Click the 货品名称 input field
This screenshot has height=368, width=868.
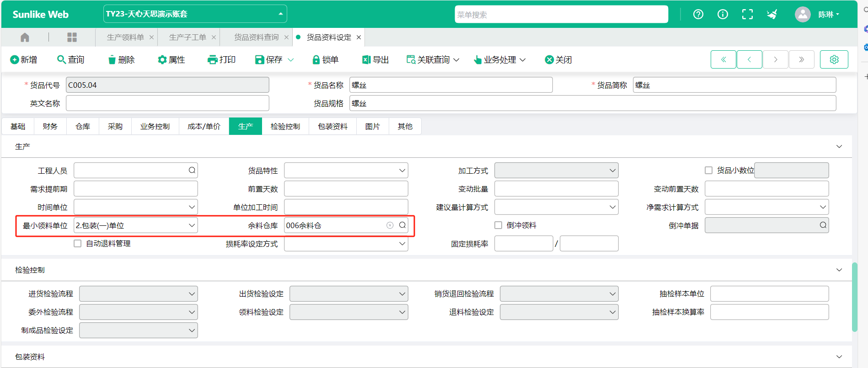click(451, 85)
